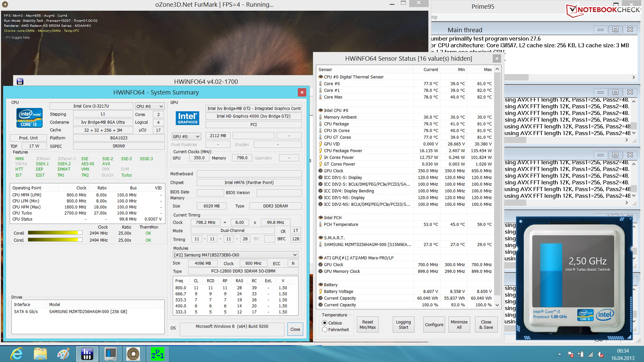Show hidden system tray icons
The height and width of the screenshot is (362, 644).
559,354
